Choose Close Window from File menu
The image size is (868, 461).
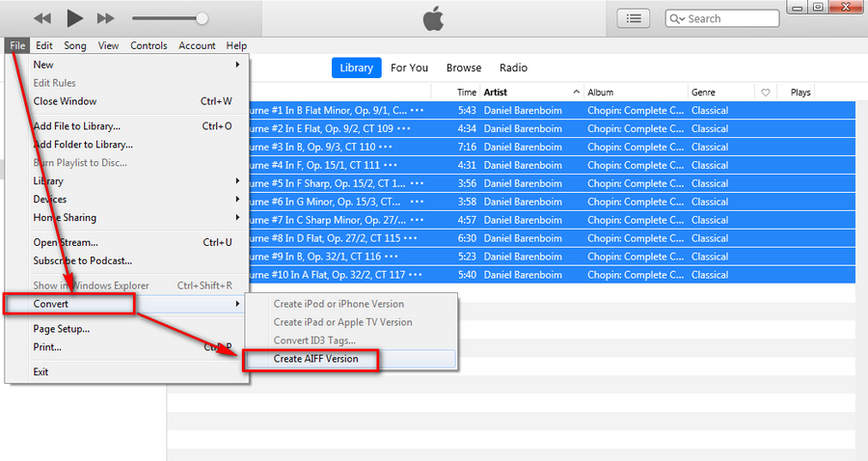(x=136, y=101)
